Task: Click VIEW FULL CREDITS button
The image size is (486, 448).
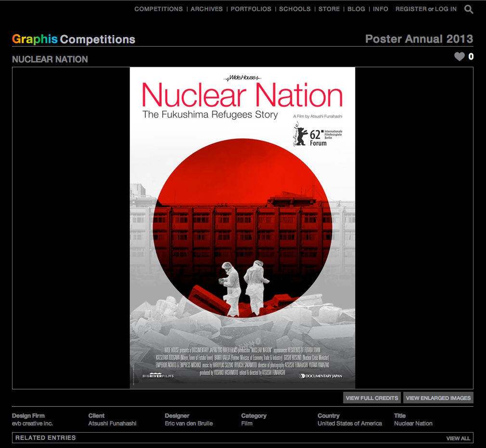Action: click(372, 398)
